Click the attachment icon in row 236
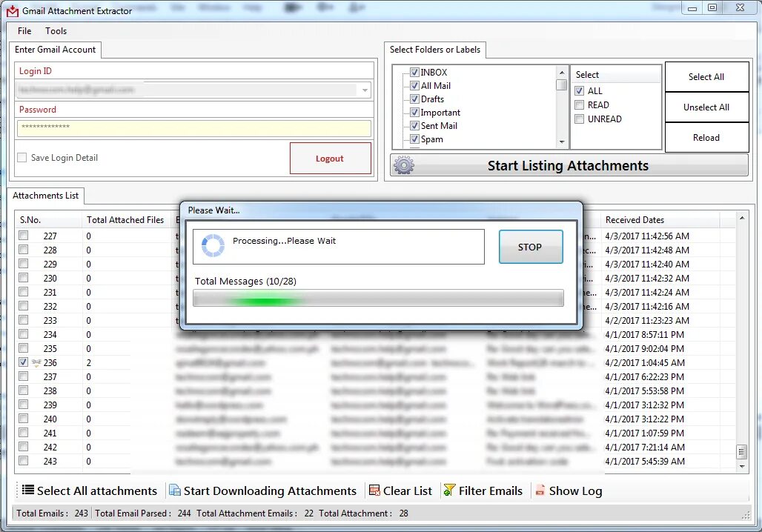The width and height of the screenshot is (762, 532). coord(36,362)
